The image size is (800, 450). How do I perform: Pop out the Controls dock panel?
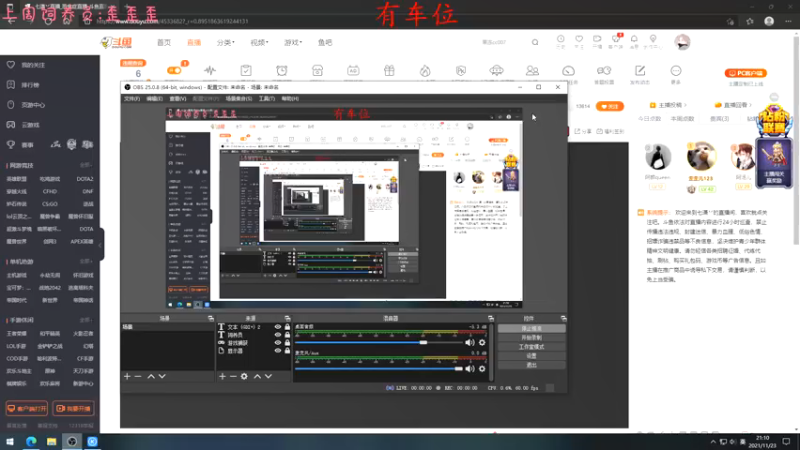563,318
